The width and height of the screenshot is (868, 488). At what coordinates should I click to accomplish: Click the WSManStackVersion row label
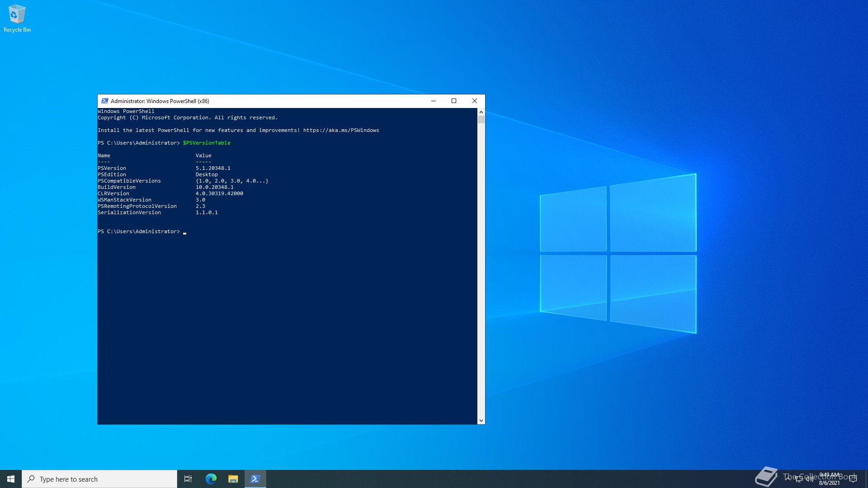coord(124,200)
